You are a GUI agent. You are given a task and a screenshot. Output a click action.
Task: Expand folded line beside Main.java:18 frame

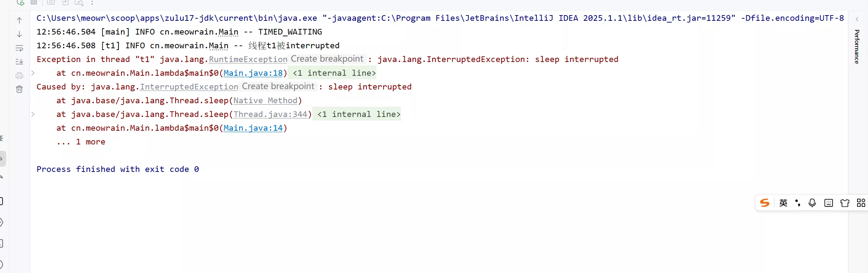[33, 73]
